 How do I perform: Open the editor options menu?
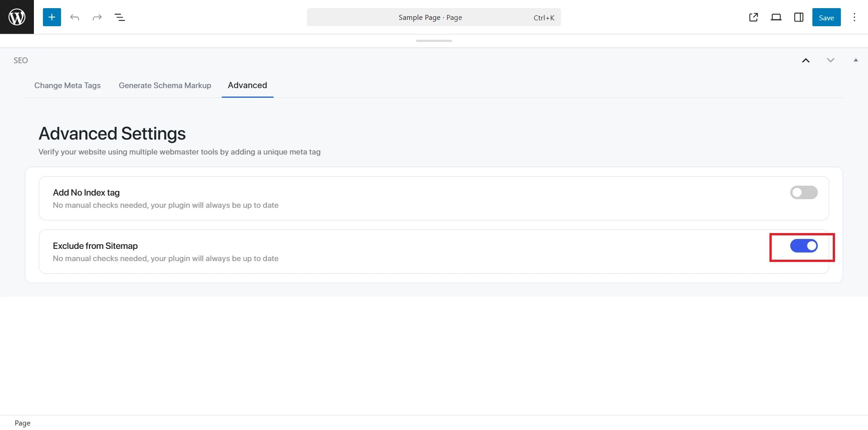[854, 17]
